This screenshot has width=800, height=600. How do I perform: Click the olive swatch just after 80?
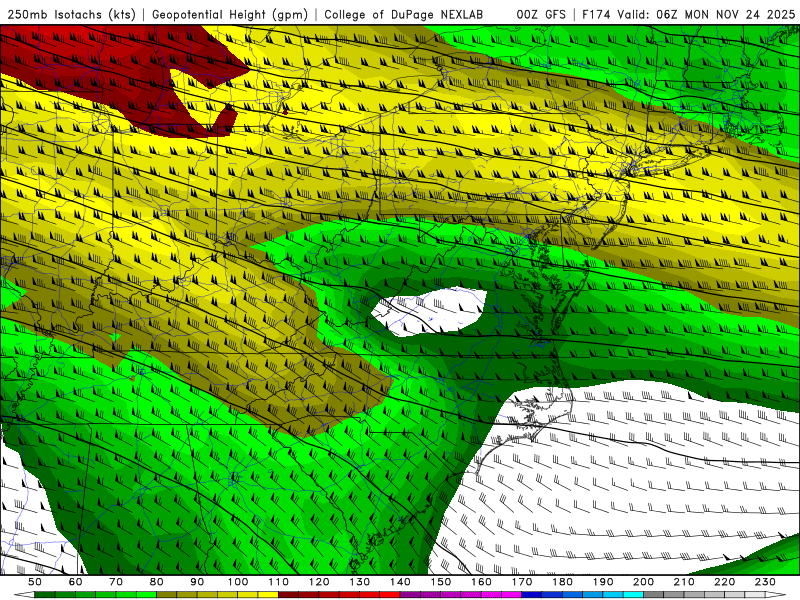167,595
